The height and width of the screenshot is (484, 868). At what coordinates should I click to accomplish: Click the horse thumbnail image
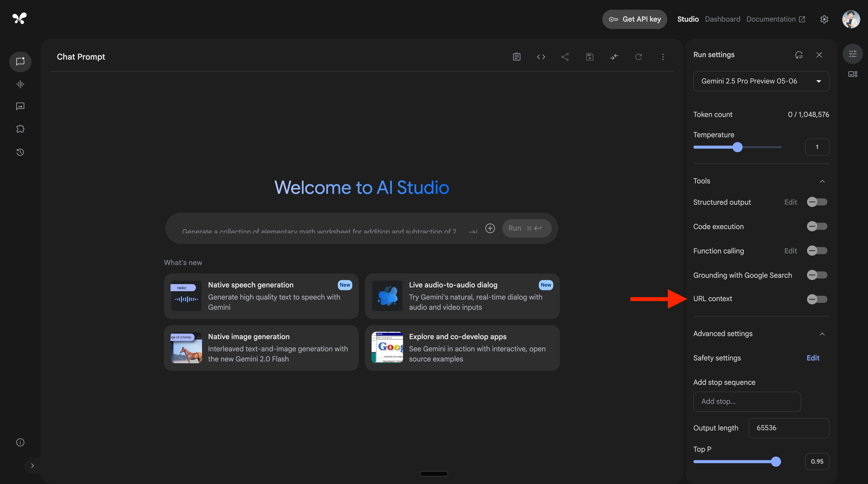coord(186,348)
